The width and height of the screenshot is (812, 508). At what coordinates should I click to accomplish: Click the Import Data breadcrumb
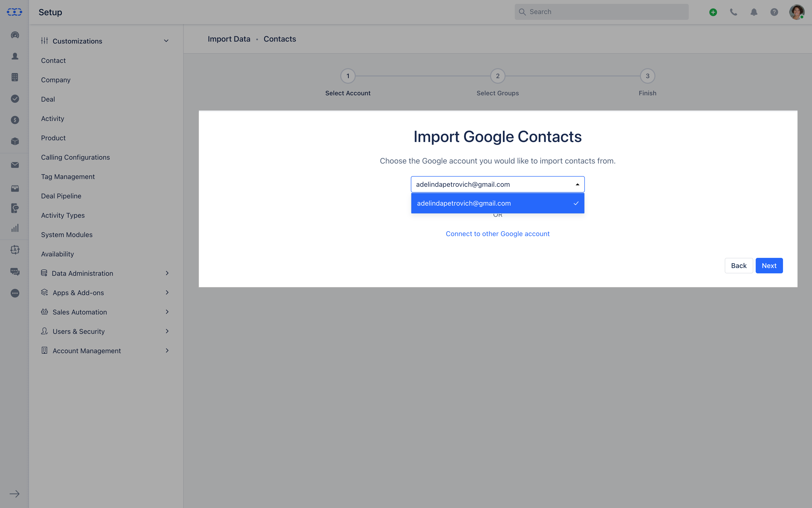tap(229, 39)
